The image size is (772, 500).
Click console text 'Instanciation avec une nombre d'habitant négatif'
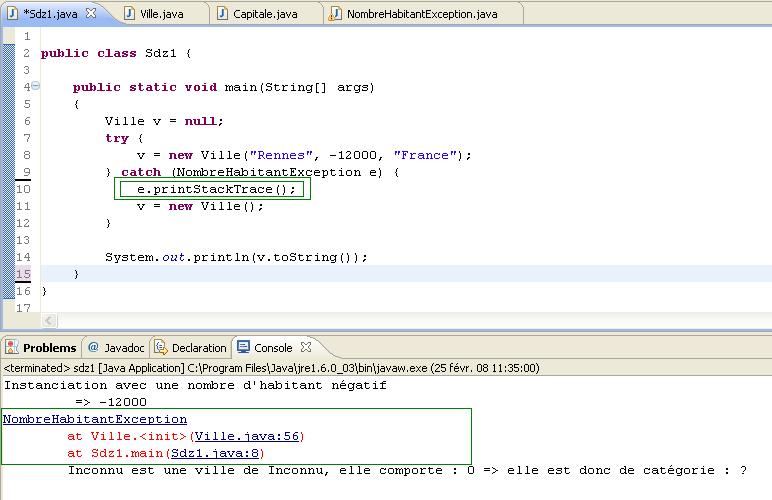click(195, 385)
